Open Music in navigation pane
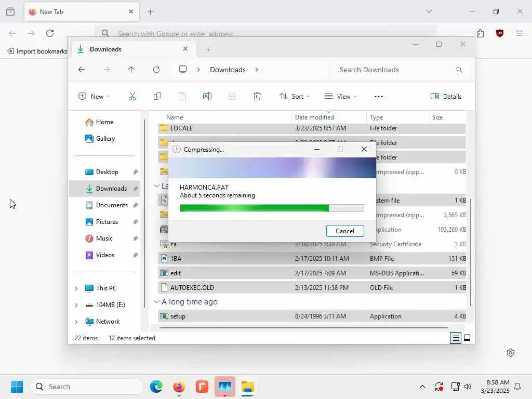This screenshot has width=532, height=399. [104, 238]
